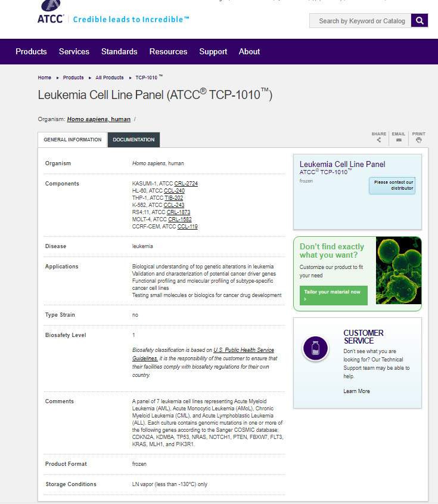This screenshot has height=504, width=438.
Task: Open the CRL-1873 RS4;11 link
Action: click(179, 212)
